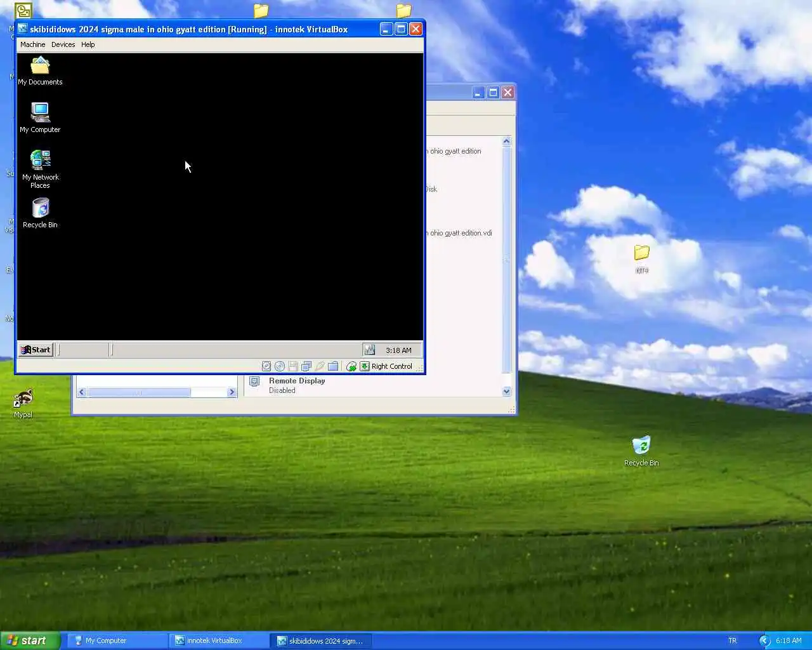
Task: Click the tray chevron icon beside the clock
Action: [765, 640]
